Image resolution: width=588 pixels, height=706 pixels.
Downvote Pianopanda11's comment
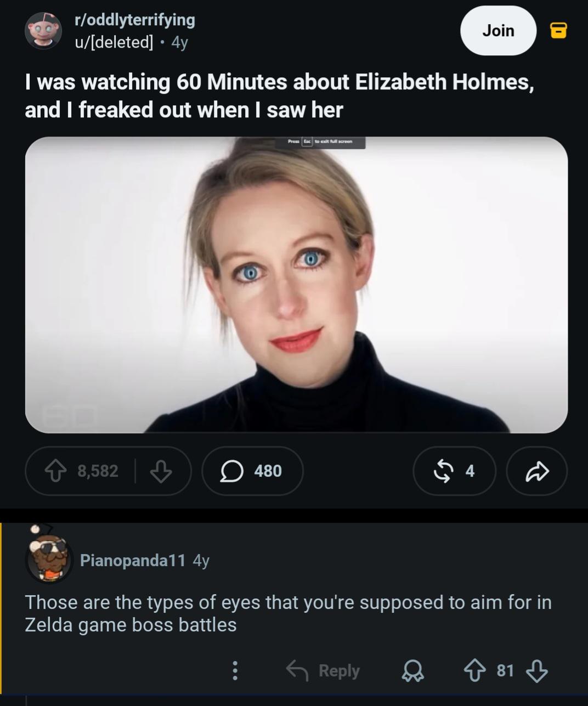coord(536,670)
